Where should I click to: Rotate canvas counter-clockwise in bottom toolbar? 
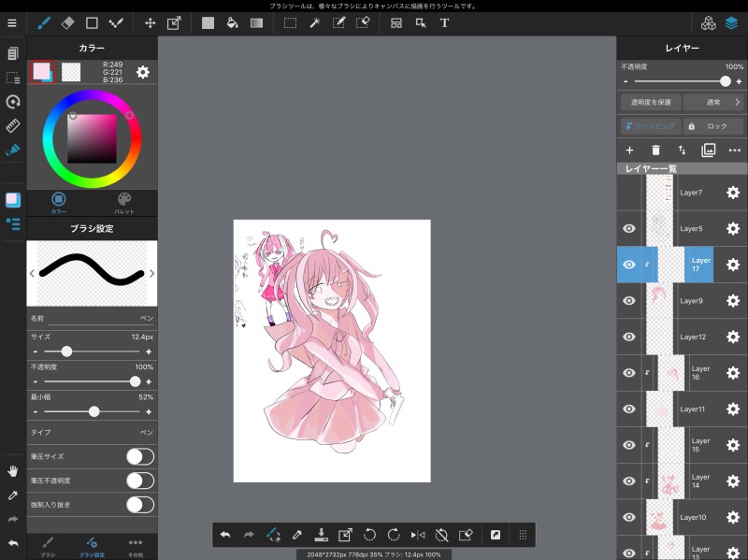click(x=369, y=535)
